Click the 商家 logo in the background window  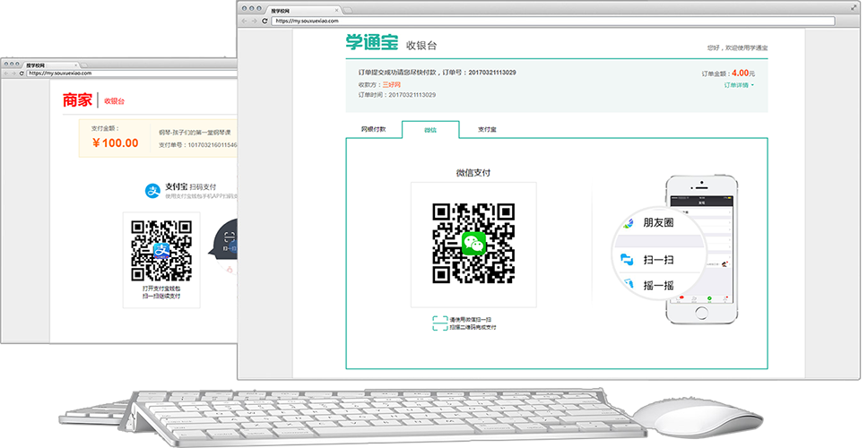(x=77, y=101)
